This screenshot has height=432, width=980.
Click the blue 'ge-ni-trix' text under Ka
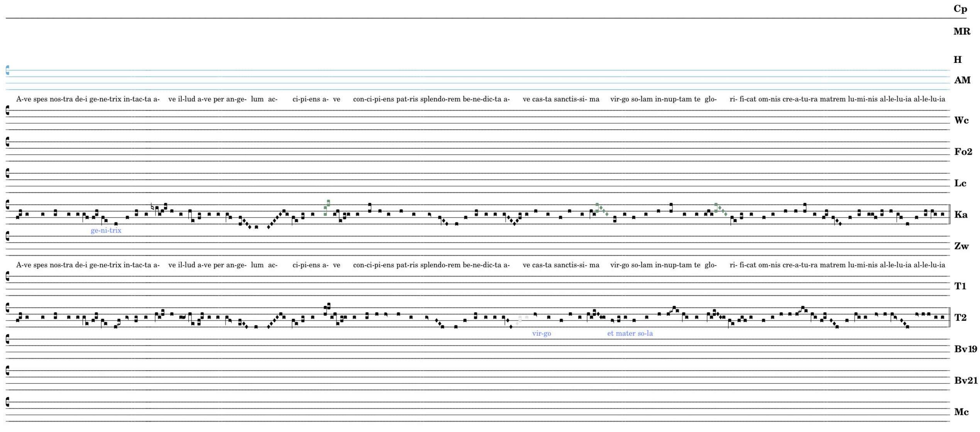click(x=106, y=231)
